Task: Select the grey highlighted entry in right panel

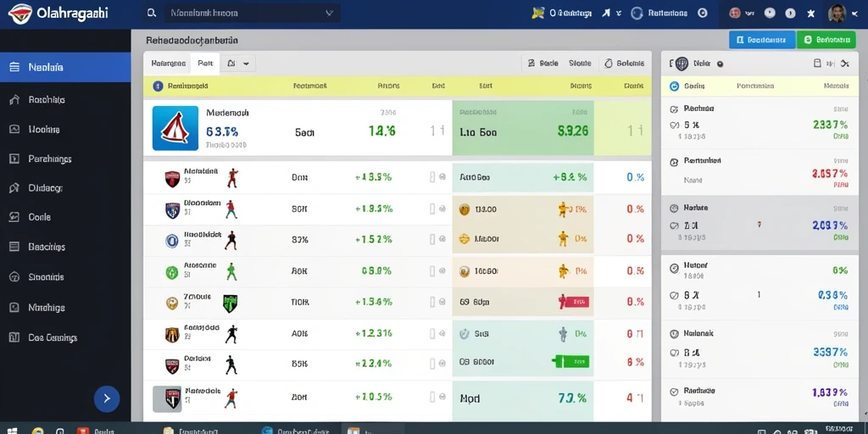Action: [x=760, y=223]
